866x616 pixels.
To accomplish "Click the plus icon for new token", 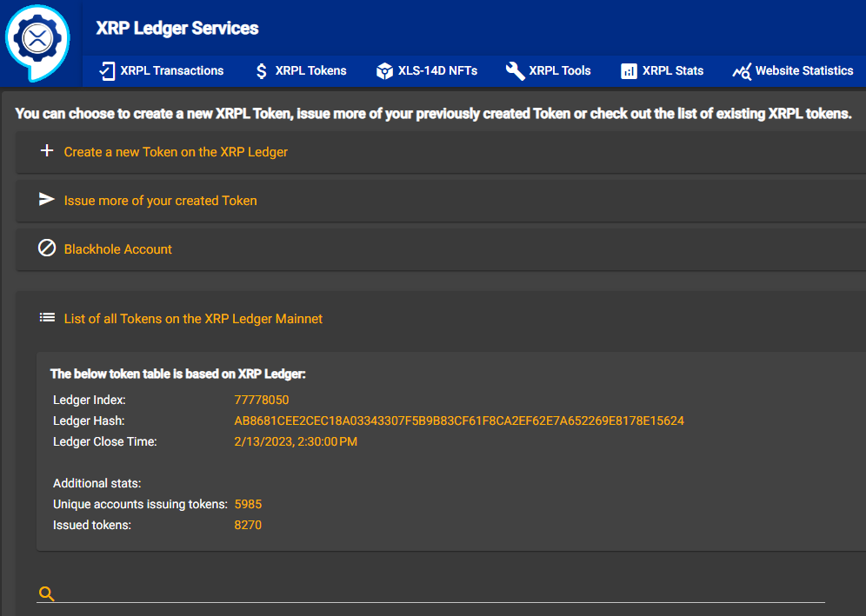I will pyautogui.click(x=47, y=151).
